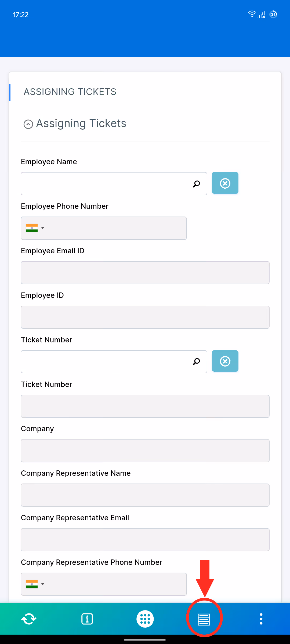Click inside the Employee Email ID field
The width and height of the screenshot is (290, 644).
pyautogui.click(x=145, y=272)
